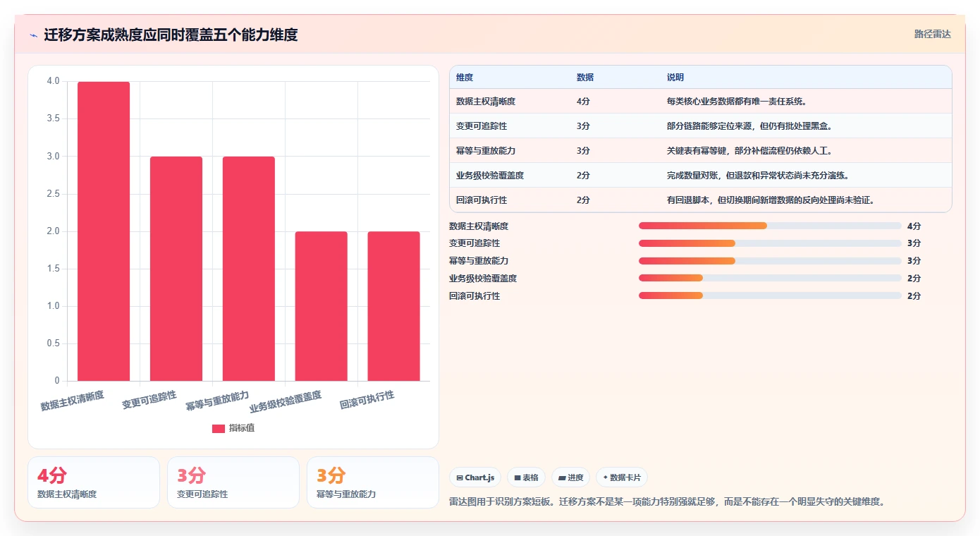Viewport: 980px width, 536px height.
Task: Click the 业务级校验覆盖度 x-axis label
Action: coord(286,401)
